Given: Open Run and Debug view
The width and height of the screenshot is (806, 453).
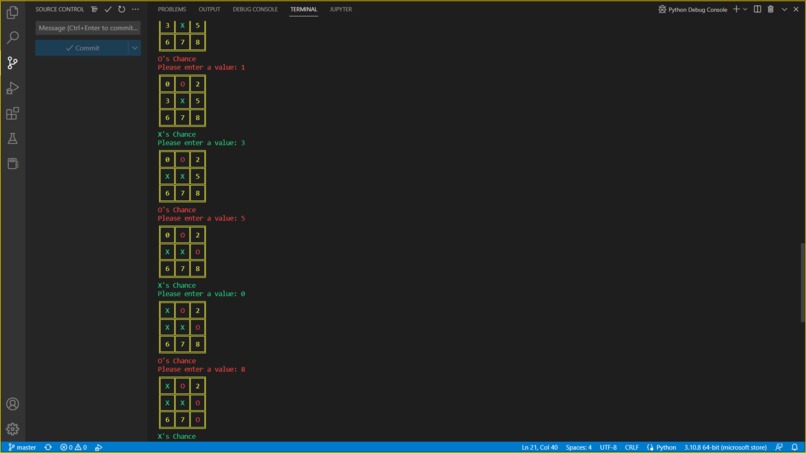Looking at the screenshot, I should 12,88.
